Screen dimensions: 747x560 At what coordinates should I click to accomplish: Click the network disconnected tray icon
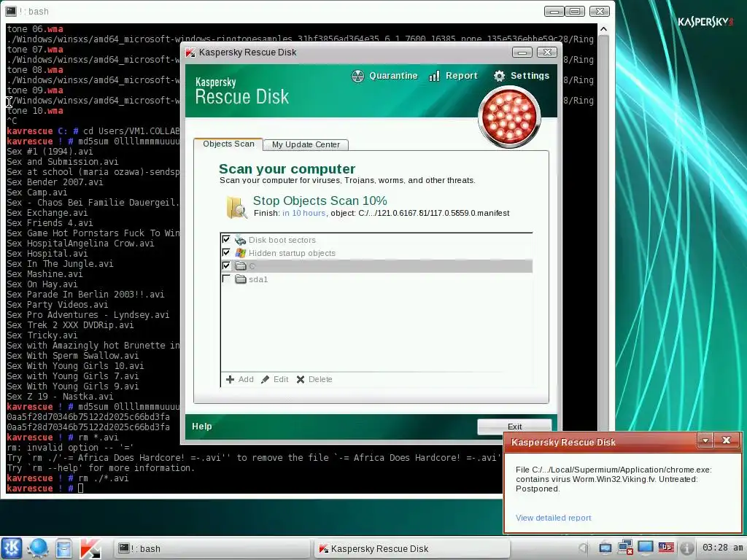pyautogui.click(x=624, y=548)
